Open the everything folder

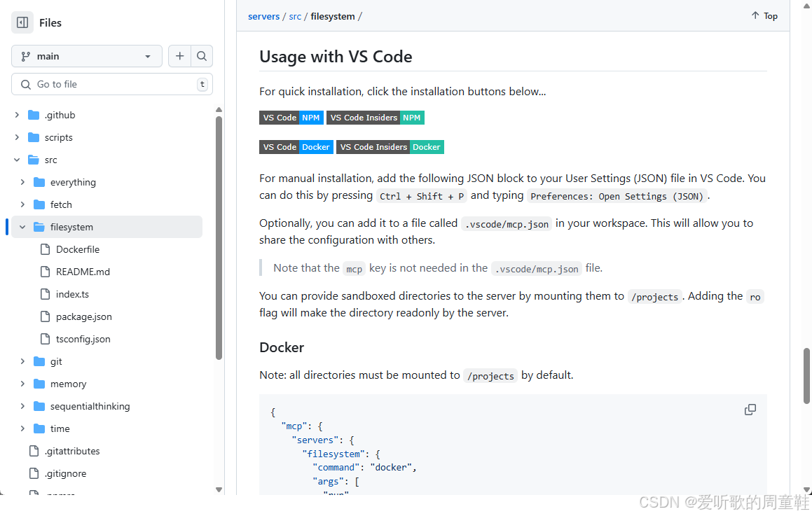point(73,182)
